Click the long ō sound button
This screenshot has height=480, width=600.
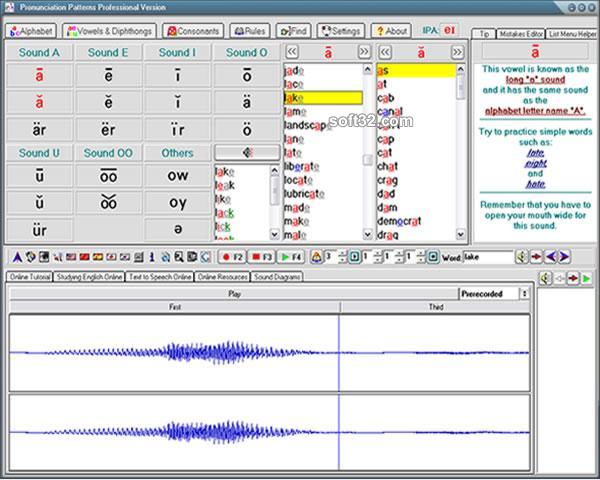click(247, 75)
